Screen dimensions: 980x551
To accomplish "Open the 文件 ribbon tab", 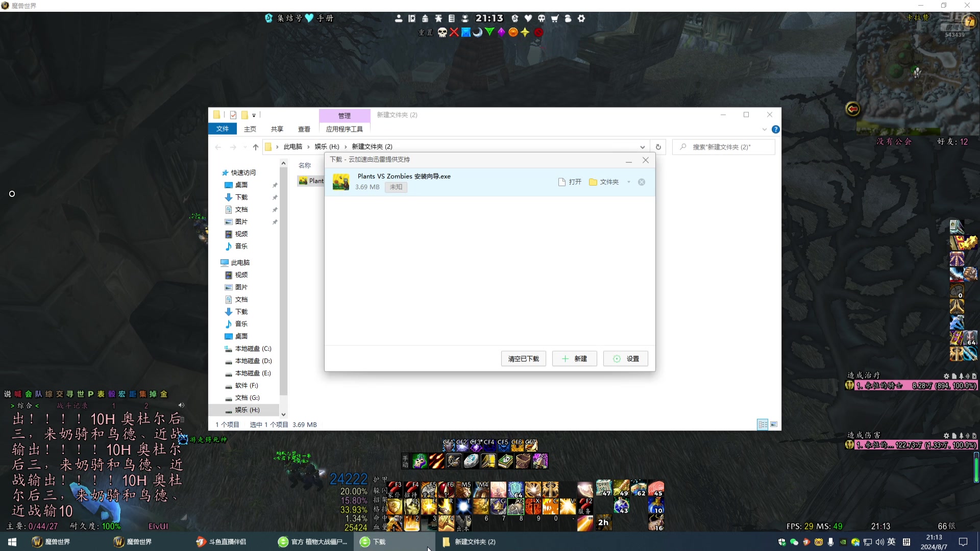I will tap(223, 129).
